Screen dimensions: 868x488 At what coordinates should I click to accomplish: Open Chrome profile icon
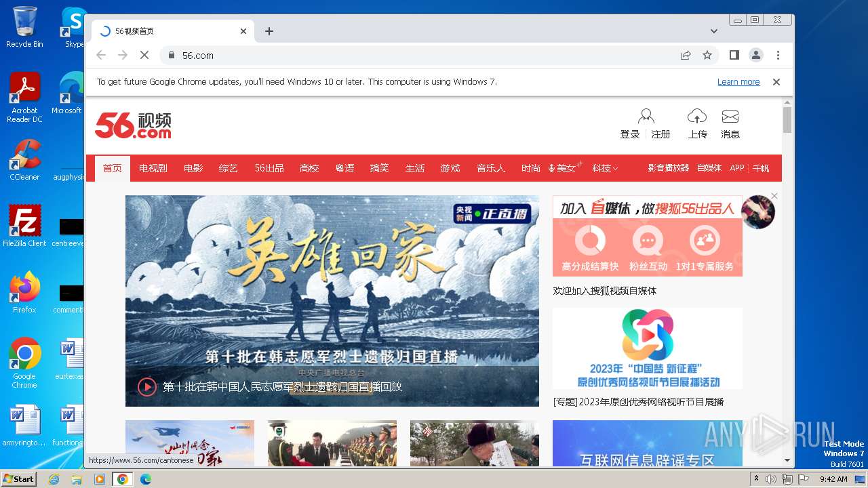tap(756, 55)
